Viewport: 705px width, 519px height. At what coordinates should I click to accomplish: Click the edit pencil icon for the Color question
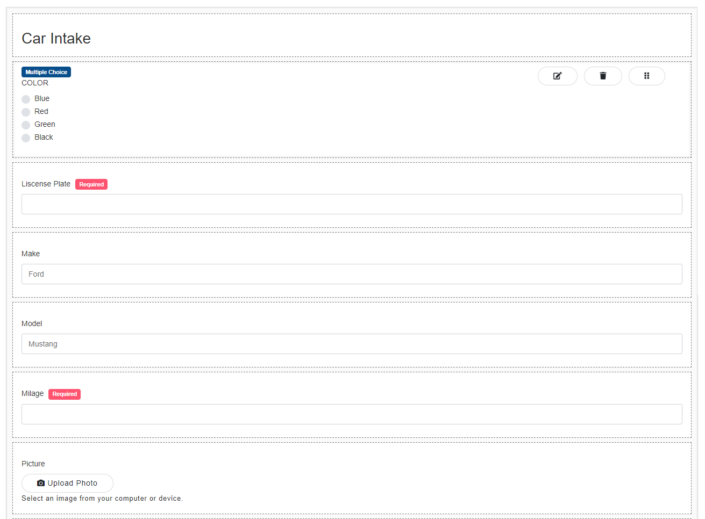click(x=557, y=76)
